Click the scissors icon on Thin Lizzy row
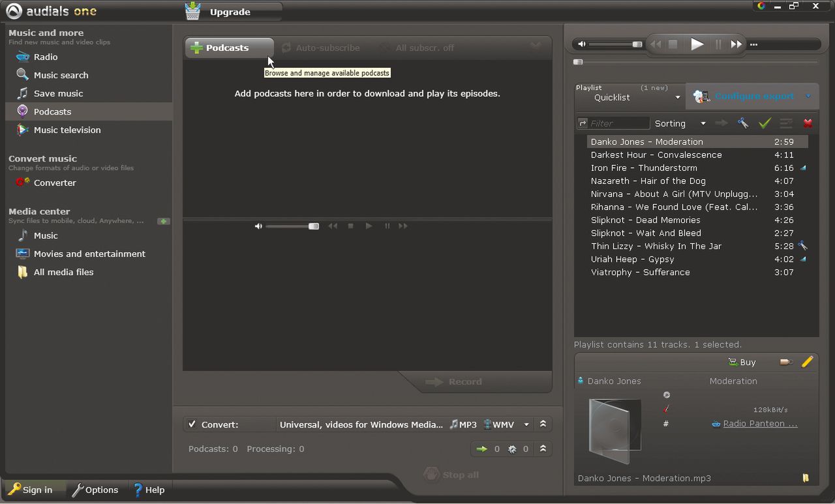835x504 pixels. click(802, 246)
